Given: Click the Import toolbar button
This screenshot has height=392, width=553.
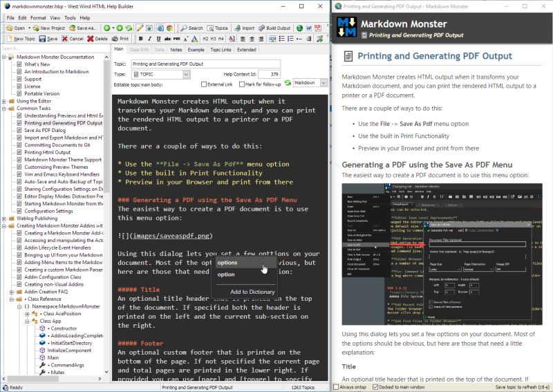Looking at the screenshot, I should pos(245,28).
